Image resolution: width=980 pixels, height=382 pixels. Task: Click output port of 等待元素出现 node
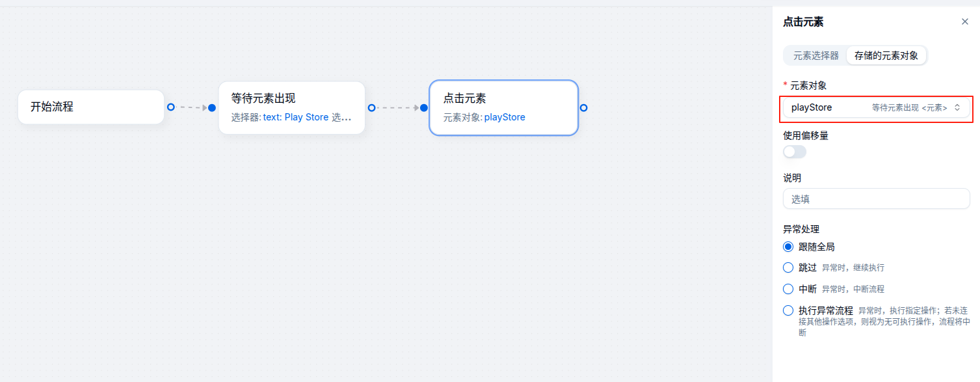tap(371, 108)
